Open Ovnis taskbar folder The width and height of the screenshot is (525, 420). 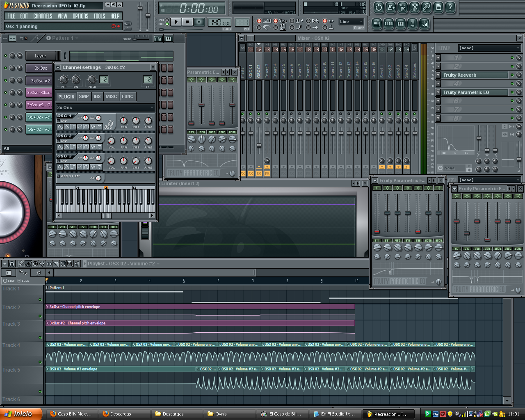coord(230,414)
